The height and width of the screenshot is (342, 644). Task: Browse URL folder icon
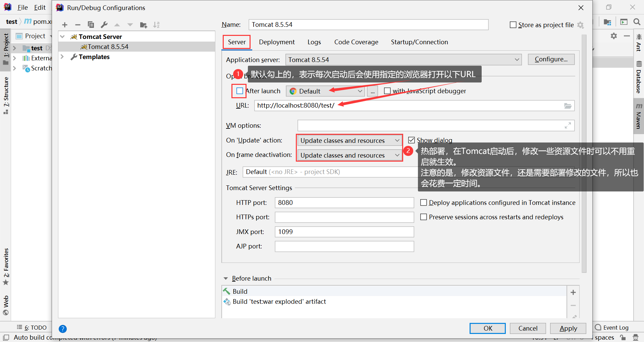(568, 106)
